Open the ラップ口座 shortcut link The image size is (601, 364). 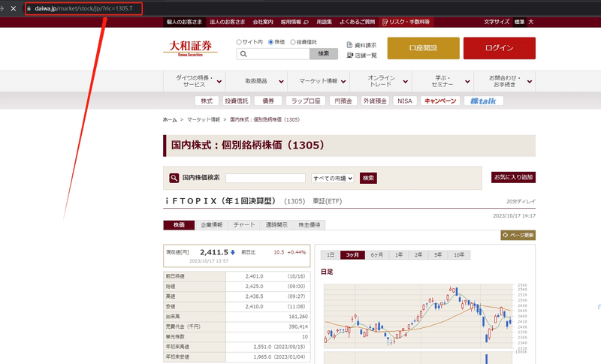(306, 101)
